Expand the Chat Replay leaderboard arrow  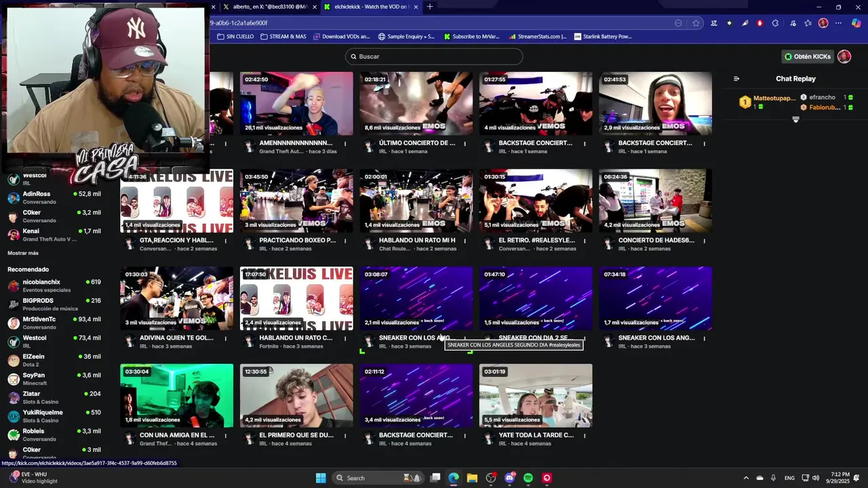coord(795,119)
